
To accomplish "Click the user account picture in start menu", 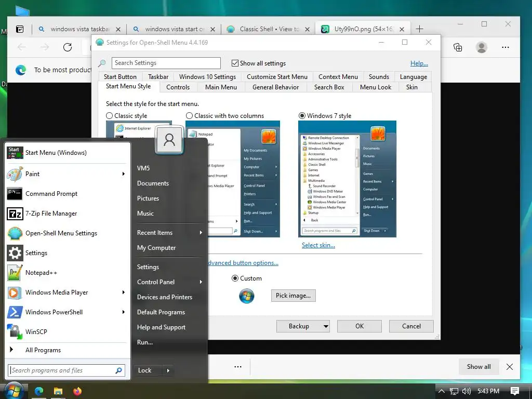I will tap(169, 140).
